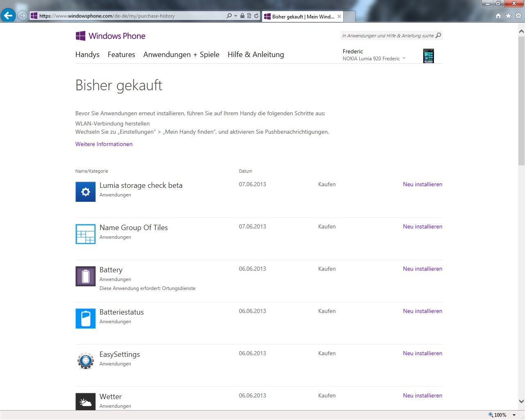Click Neu installieren for EasySettings
The width and height of the screenshot is (525, 420).
422,353
